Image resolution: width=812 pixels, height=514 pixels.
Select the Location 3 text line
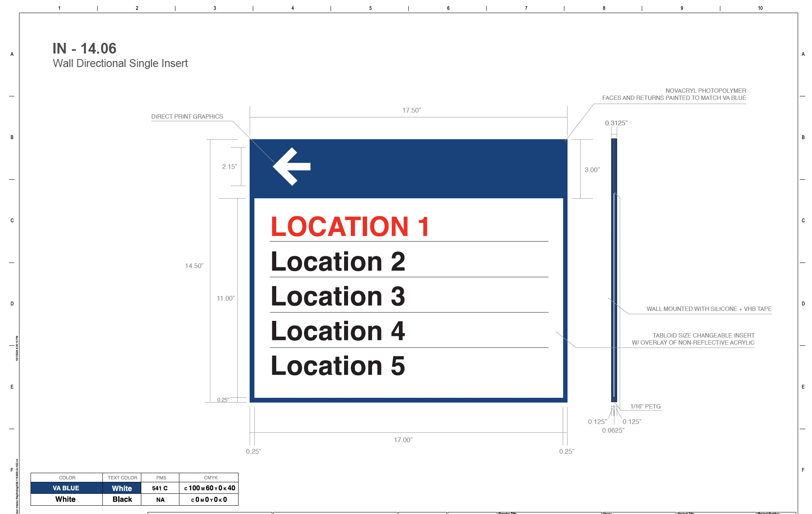(x=338, y=296)
